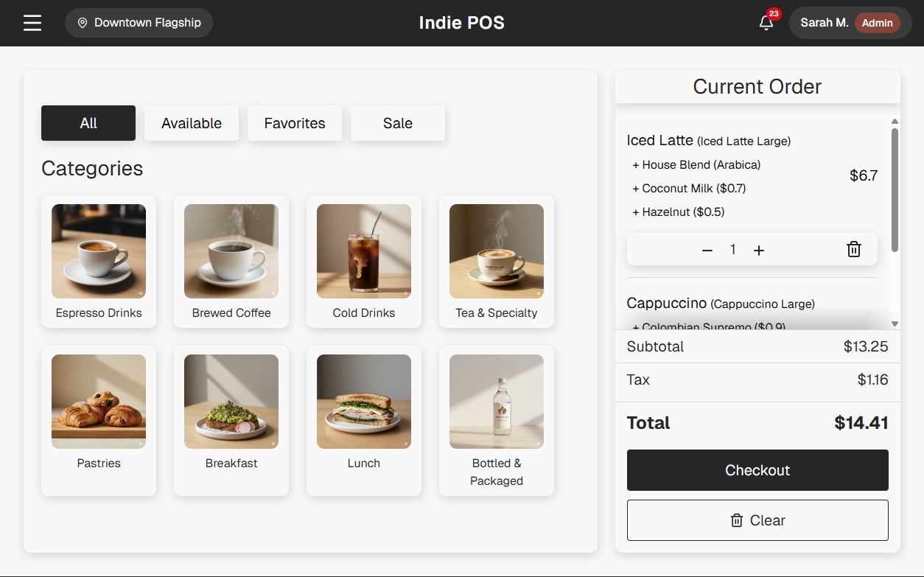Increase Iced Latte quantity with plus
Viewport: 924px width, 577px height.
click(x=759, y=251)
